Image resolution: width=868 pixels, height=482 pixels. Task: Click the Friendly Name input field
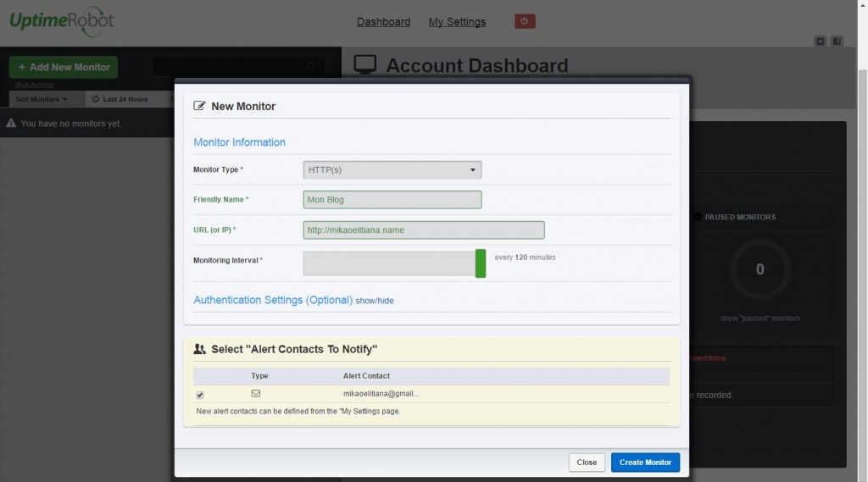click(x=392, y=200)
